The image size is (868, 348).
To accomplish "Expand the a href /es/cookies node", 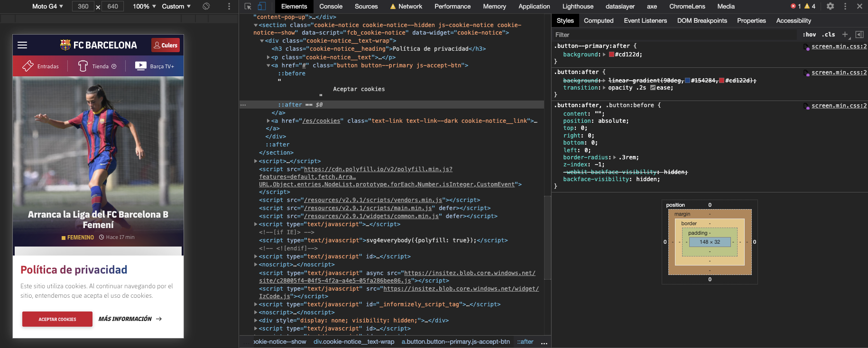I will [268, 121].
